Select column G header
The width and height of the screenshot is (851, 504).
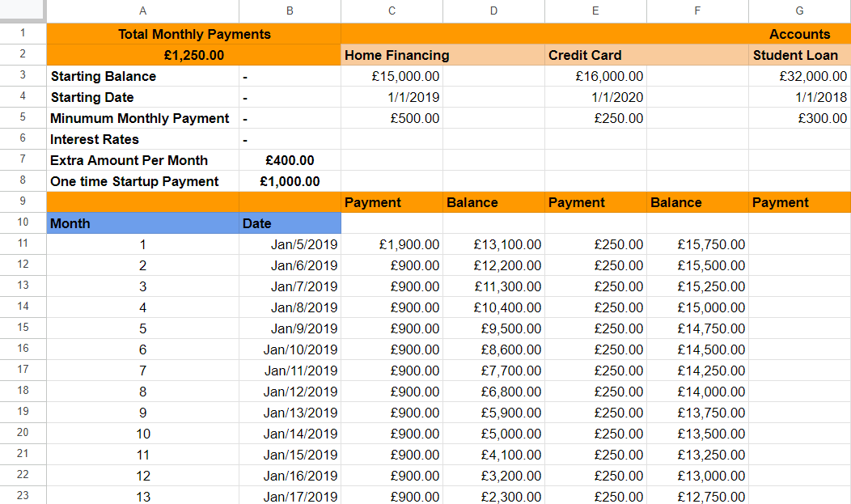click(798, 11)
